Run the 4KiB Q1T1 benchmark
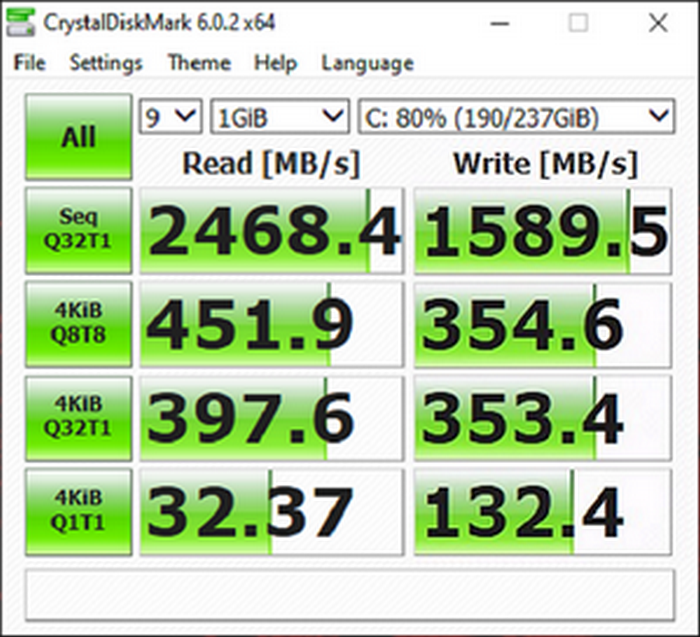The image size is (700, 637). tap(78, 512)
